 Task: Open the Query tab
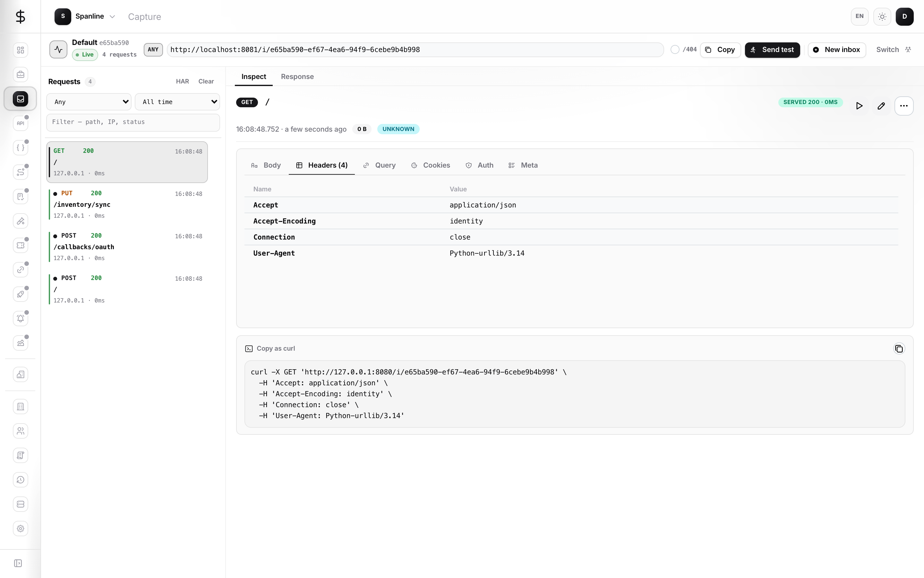[x=379, y=165]
